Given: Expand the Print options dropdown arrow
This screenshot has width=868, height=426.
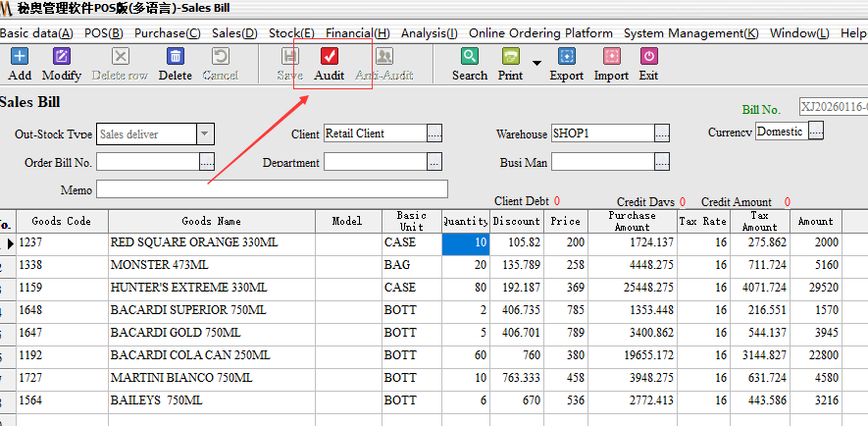Looking at the screenshot, I should pyautogui.click(x=536, y=64).
